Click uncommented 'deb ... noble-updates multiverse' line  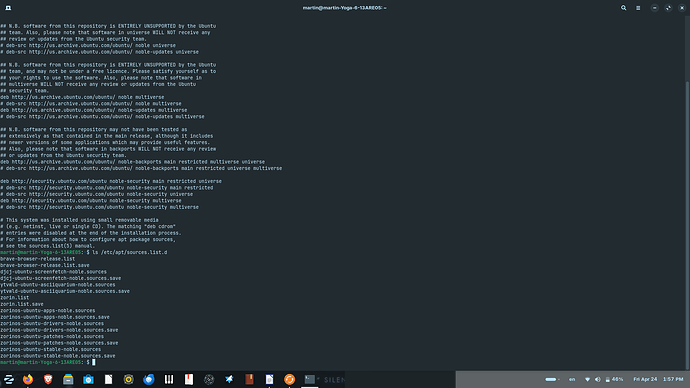(x=94, y=110)
